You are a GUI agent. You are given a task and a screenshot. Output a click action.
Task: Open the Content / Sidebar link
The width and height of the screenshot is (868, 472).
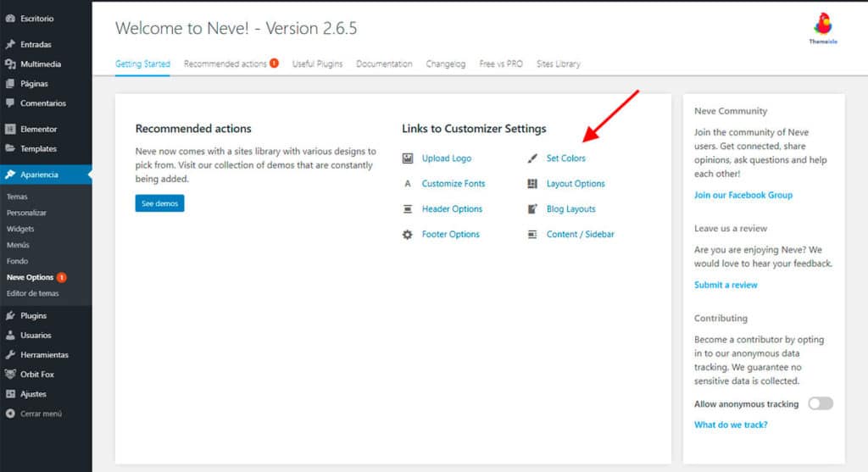click(580, 235)
